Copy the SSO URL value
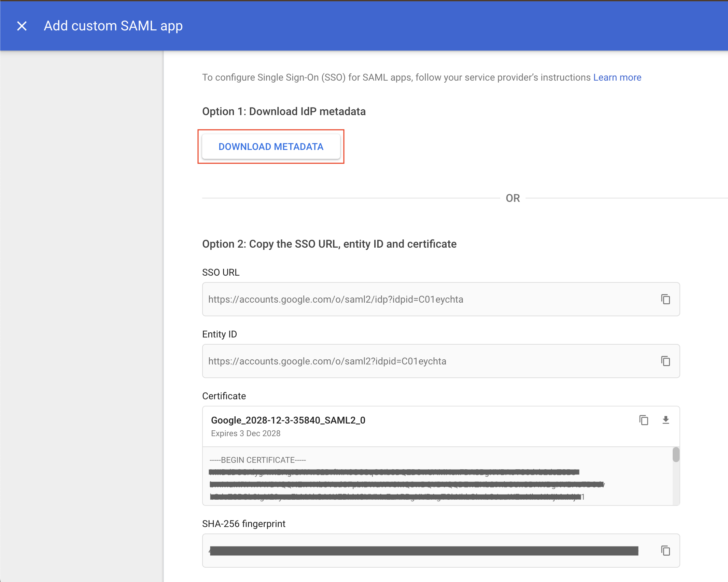The width and height of the screenshot is (728, 582). click(x=666, y=299)
